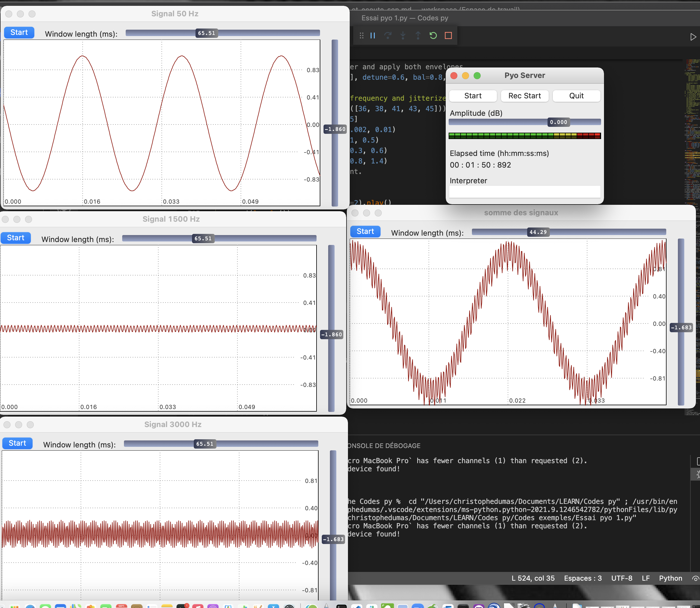Click the feedback icon in VS Code status bar
The height and width of the screenshot is (608, 700).
695,579
